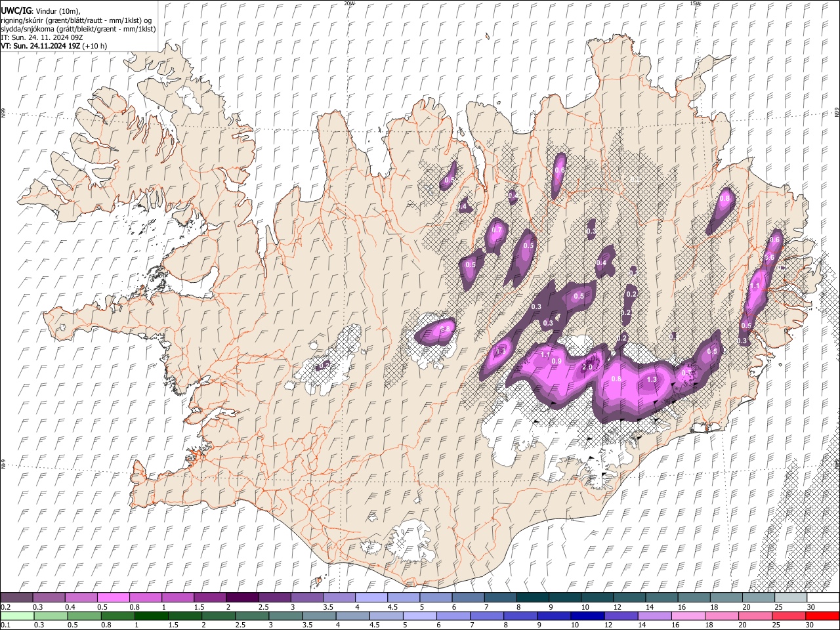Image resolution: width=840 pixels, height=630 pixels.
Task: Click the 2 mm rain scale swatch
Action: tap(218, 616)
